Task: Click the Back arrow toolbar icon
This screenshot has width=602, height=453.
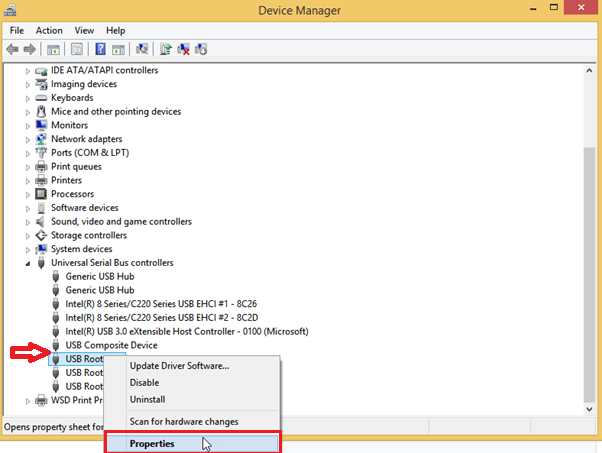Action: tap(13, 49)
